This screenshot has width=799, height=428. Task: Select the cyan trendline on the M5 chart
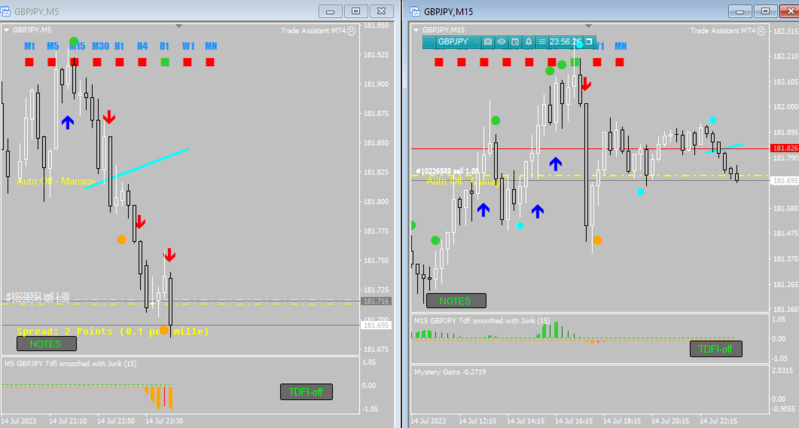[x=138, y=168]
